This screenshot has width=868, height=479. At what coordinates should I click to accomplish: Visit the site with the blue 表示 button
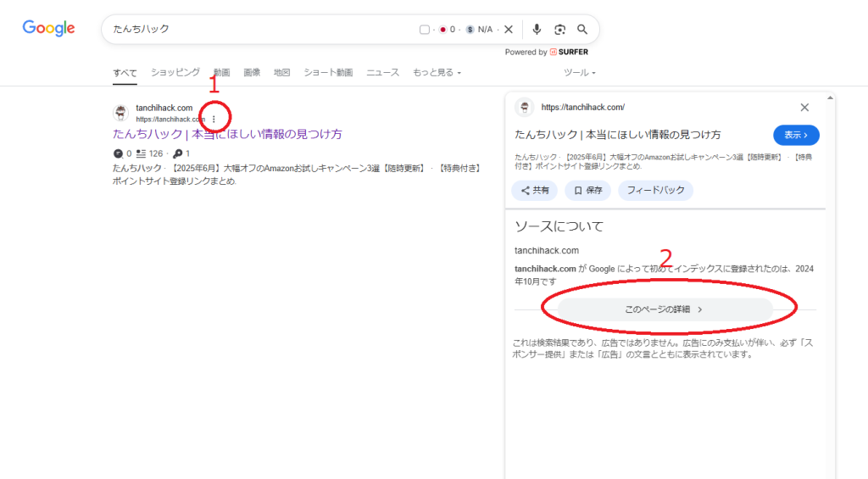click(x=796, y=135)
